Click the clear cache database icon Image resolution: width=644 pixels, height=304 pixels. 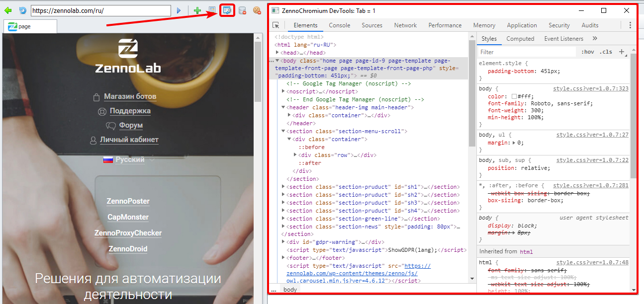242,10
